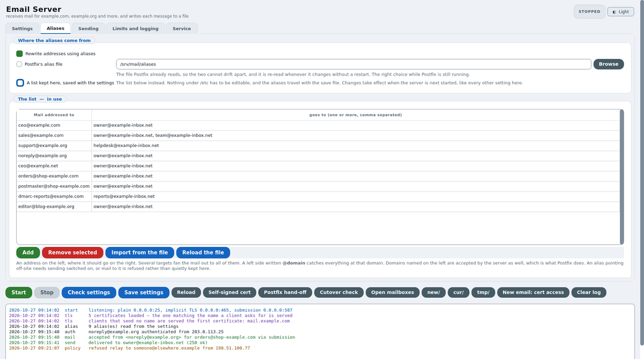644x359 pixels.
Task: Click the Clear log button
Action: [x=588, y=292]
